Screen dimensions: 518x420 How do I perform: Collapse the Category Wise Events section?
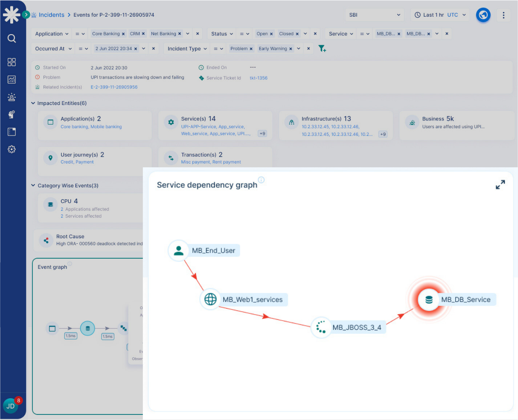(x=33, y=186)
